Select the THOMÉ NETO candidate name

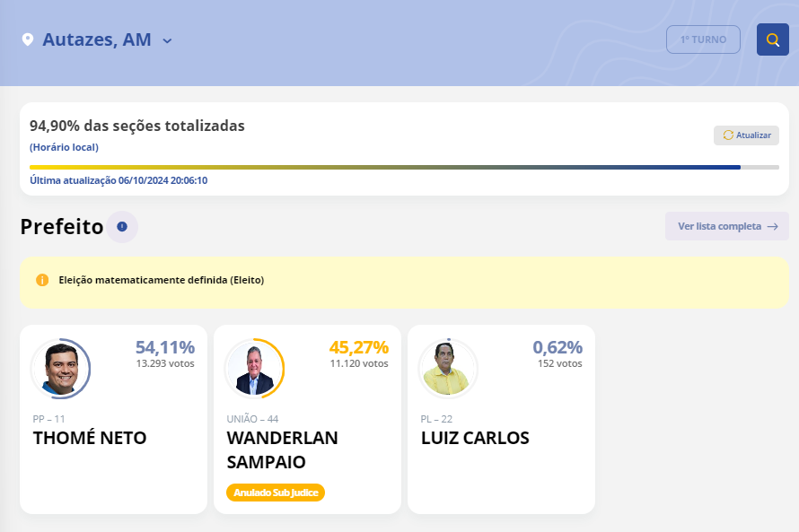(90, 439)
